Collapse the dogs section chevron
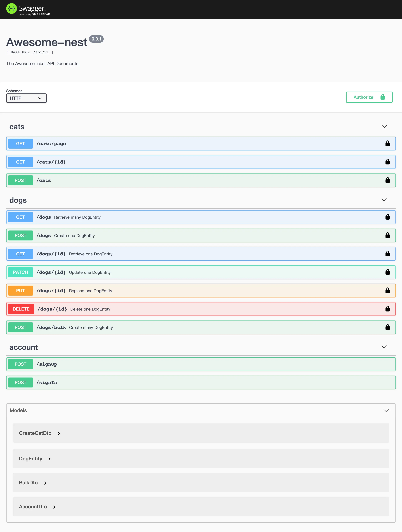The width and height of the screenshot is (402, 532). (384, 200)
